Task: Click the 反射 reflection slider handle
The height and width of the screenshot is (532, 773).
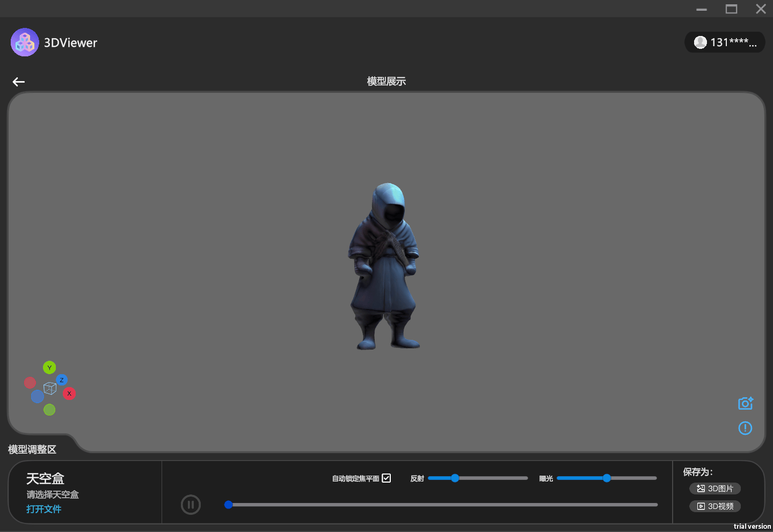Action: click(455, 478)
